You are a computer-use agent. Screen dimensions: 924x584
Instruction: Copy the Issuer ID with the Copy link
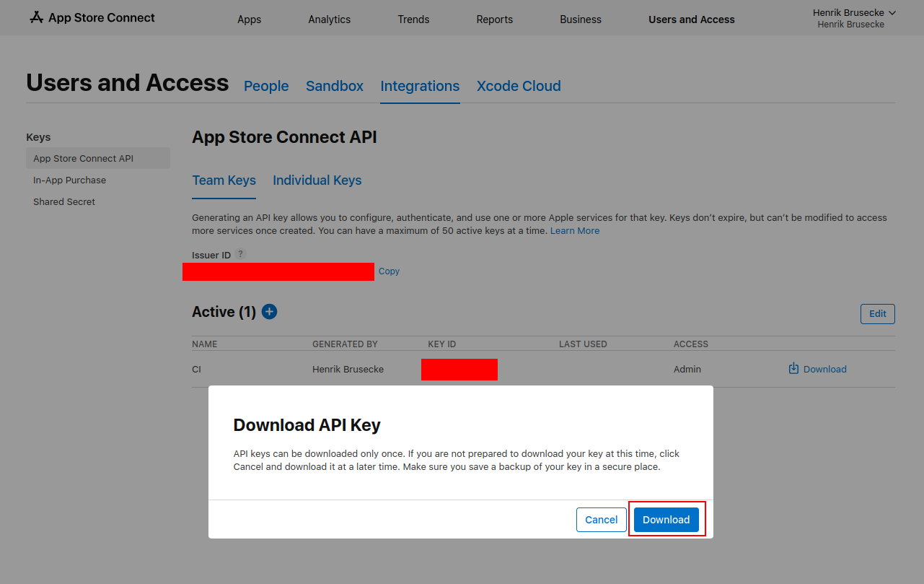click(x=389, y=271)
